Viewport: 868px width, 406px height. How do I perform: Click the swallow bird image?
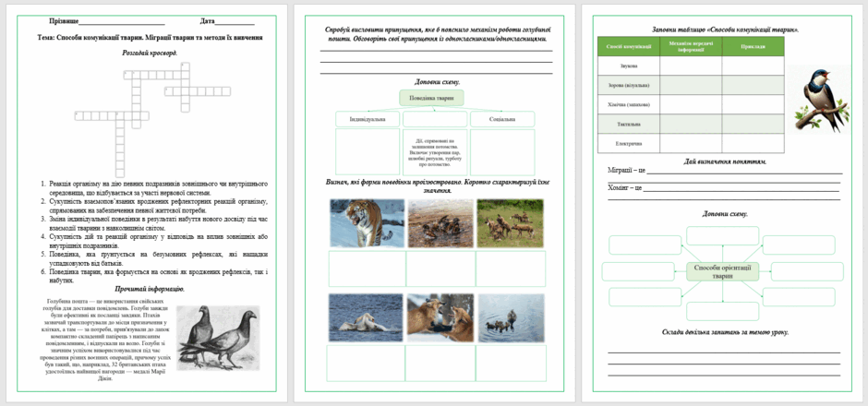820,101
